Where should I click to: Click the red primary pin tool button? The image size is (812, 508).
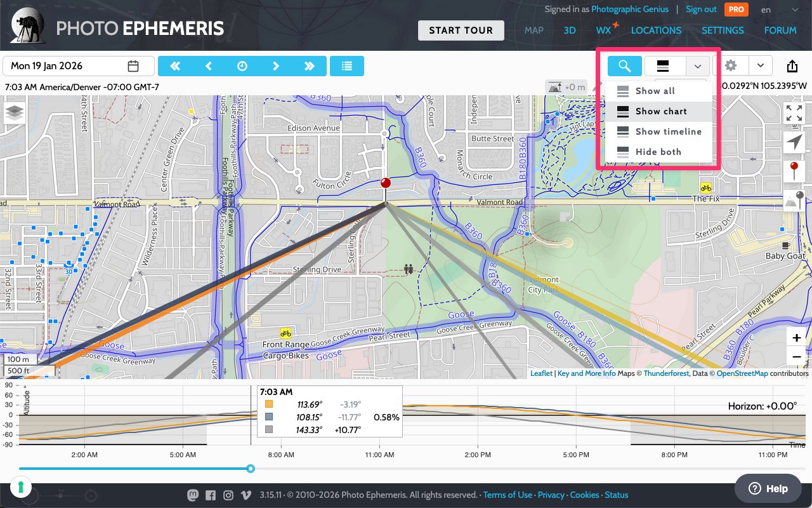(794, 171)
